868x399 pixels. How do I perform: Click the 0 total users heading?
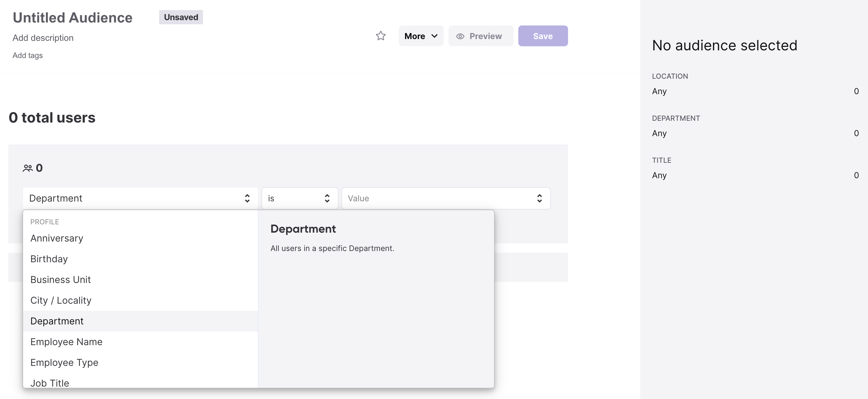coord(52,118)
